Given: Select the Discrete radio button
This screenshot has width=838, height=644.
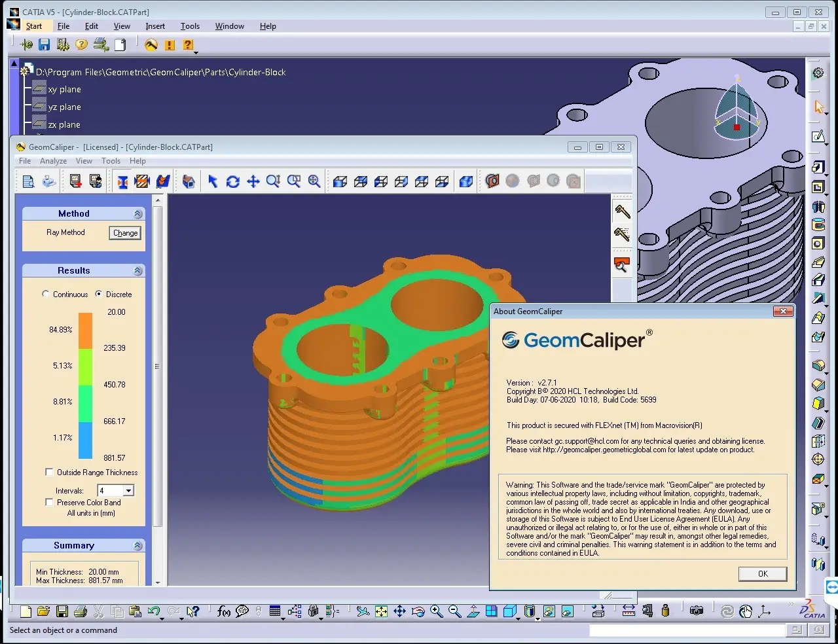Looking at the screenshot, I should click(x=98, y=294).
